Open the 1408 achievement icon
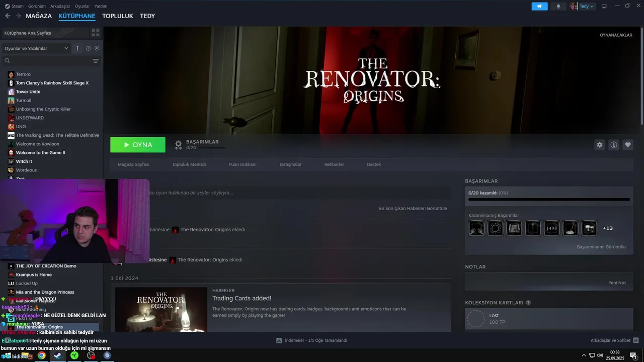The height and width of the screenshot is (362, 644). point(551,228)
